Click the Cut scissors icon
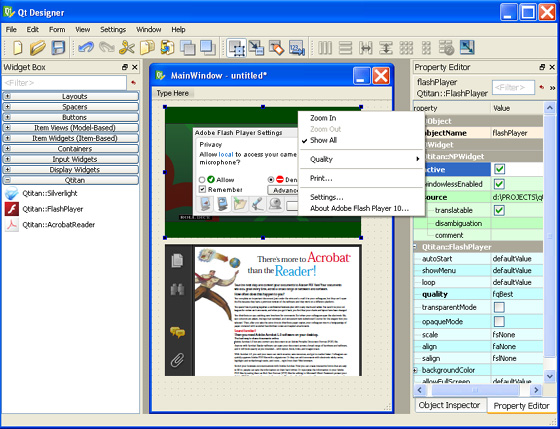 point(126,48)
